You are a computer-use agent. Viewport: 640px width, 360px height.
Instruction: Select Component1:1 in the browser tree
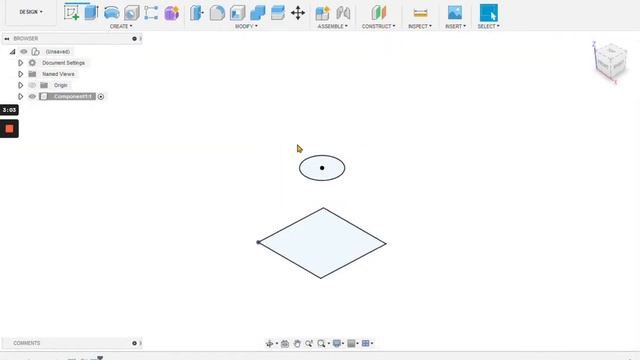click(x=73, y=96)
